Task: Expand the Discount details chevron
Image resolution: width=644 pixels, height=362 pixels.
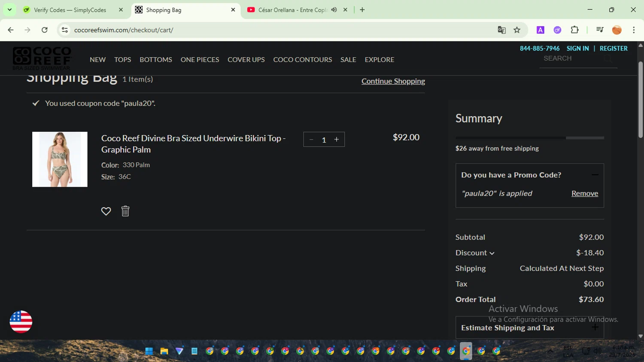Action: point(492,253)
